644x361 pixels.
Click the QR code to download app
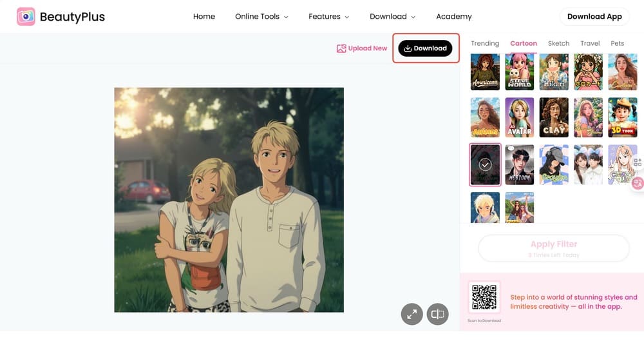pyautogui.click(x=484, y=297)
